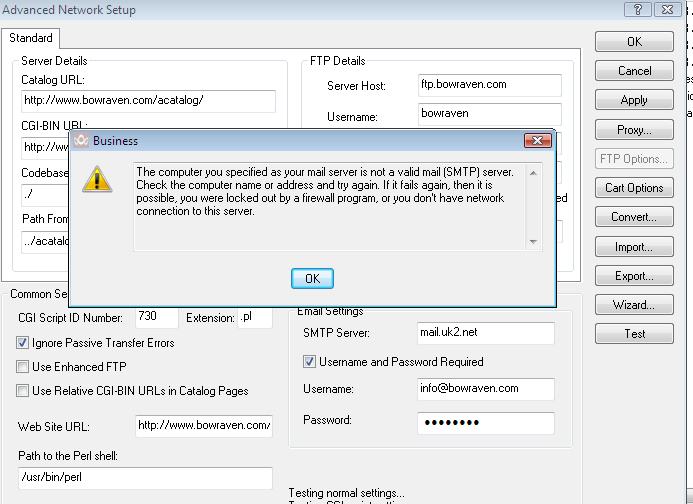Click the warning icon in the error dialog
The height and width of the screenshot is (504, 693).
(97, 180)
